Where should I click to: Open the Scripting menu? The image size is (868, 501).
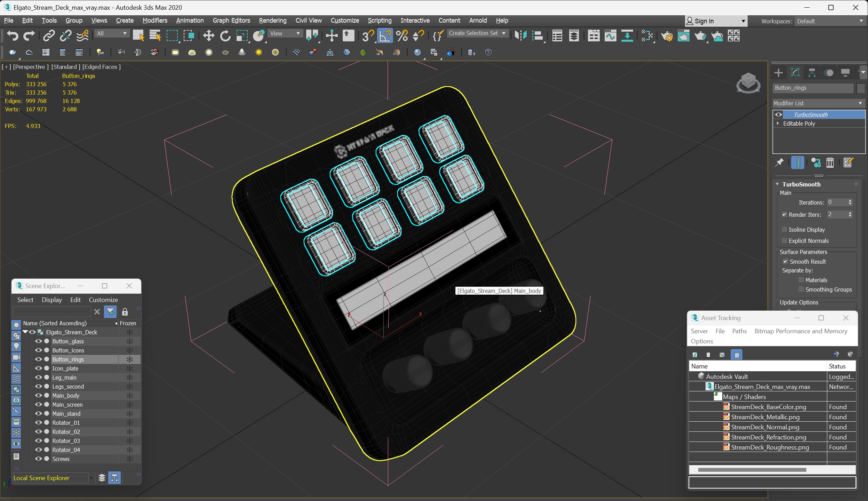pyautogui.click(x=380, y=21)
